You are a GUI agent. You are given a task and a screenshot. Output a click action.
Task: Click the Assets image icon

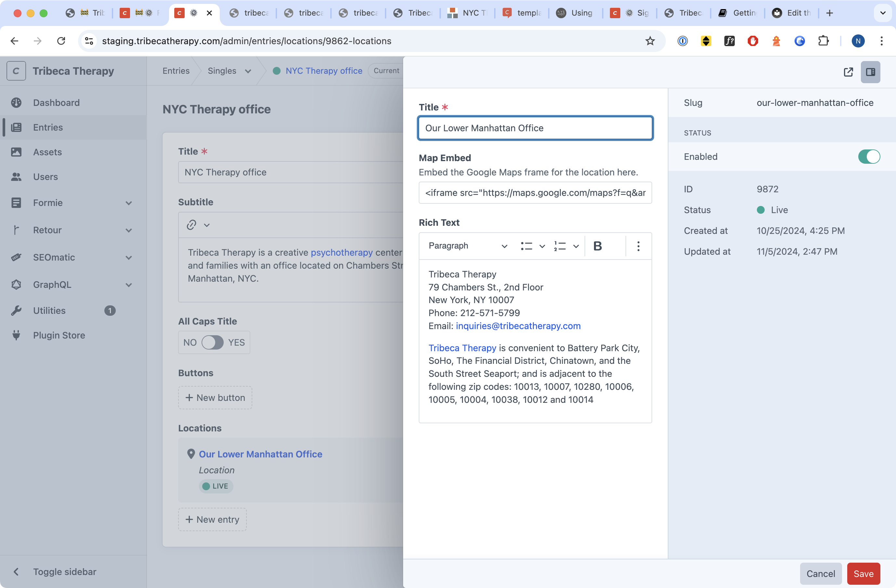[16, 152]
